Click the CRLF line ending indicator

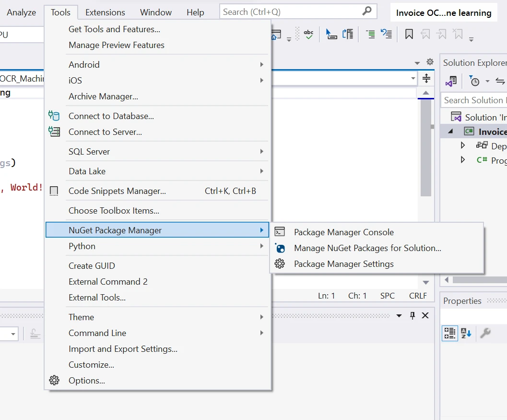[418, 296]
